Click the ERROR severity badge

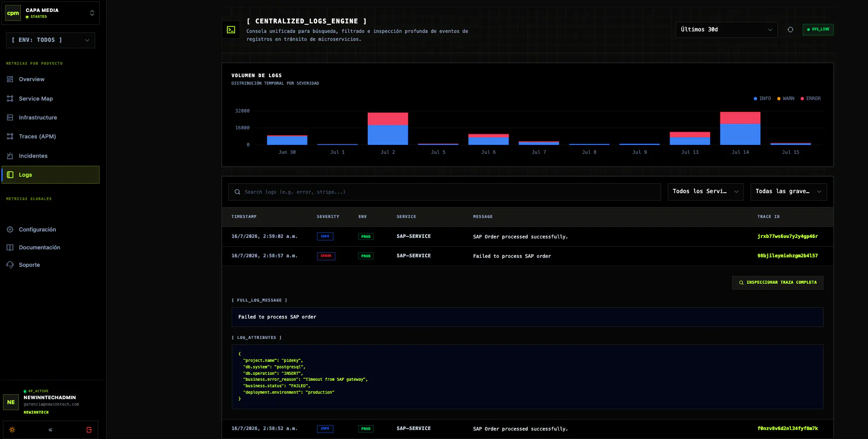pos(326,256)
